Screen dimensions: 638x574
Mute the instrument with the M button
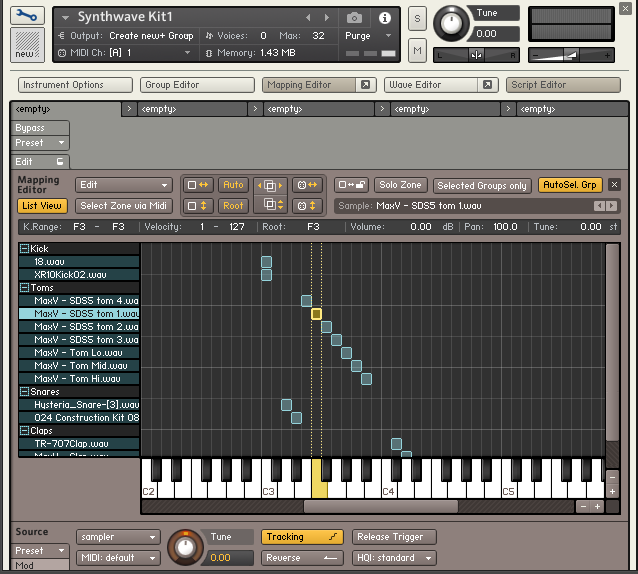pos(417,50)
